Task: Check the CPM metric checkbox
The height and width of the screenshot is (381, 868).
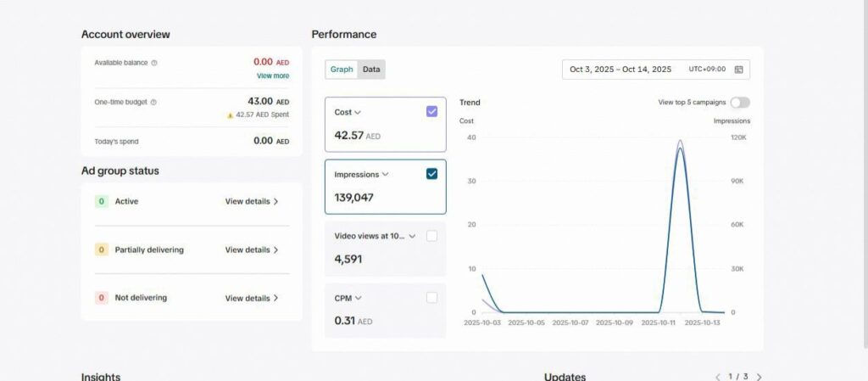Action: click(x=431, y=298)
